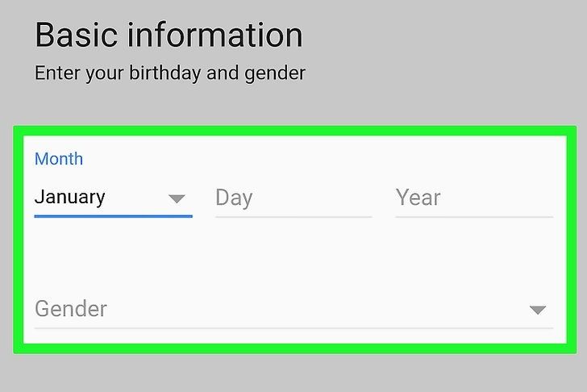
Task: Expand the Gender dropdown
Action: 293,309
